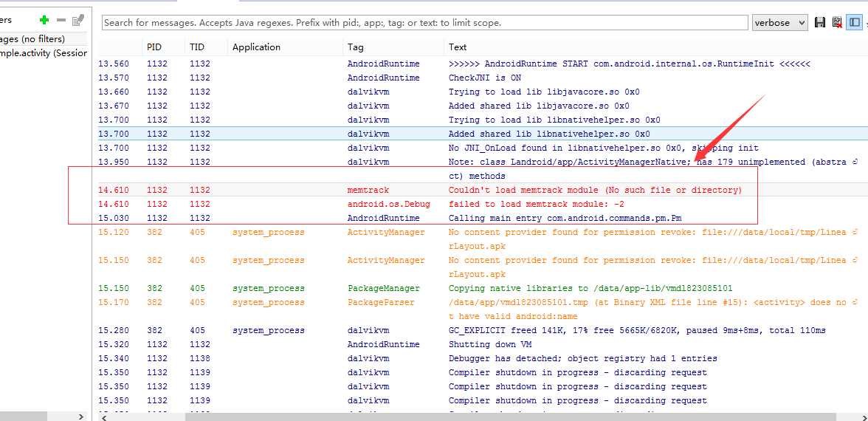Click the memtrack tag cell

368,190
